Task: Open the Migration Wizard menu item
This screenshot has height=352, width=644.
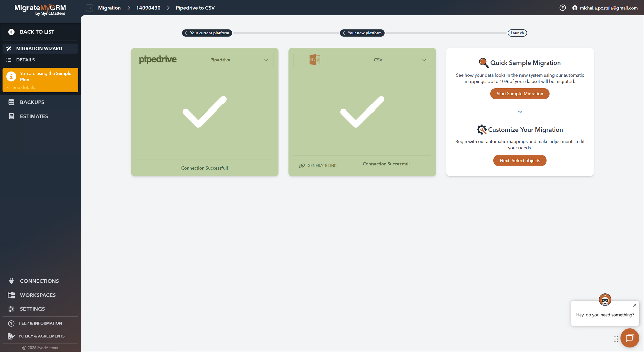Action: [40, 49]
